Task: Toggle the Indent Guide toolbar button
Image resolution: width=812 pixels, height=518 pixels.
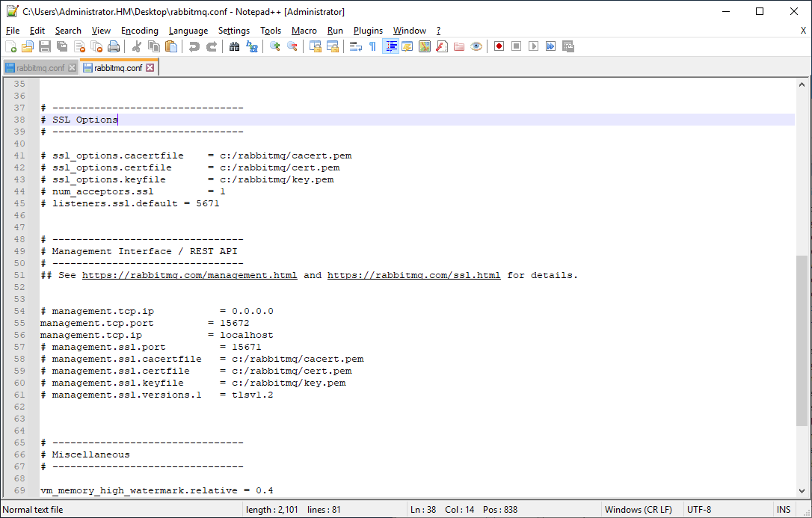Action: click(x=390, y=46)
